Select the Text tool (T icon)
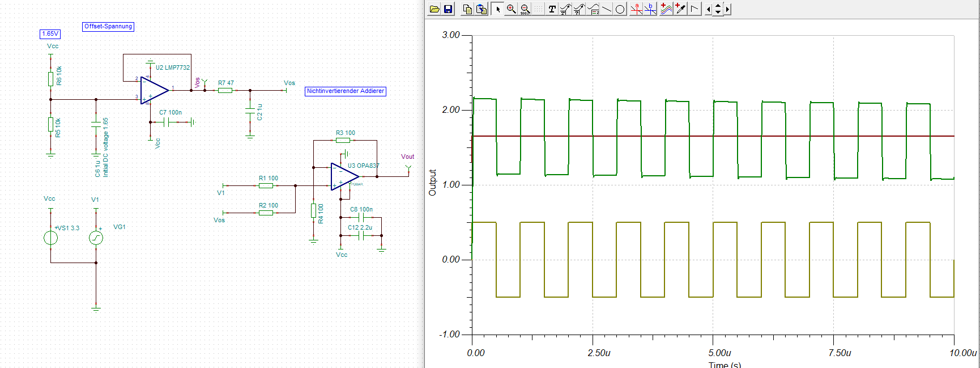The height and width of the screenshot is (368, 980). [552, 9]
